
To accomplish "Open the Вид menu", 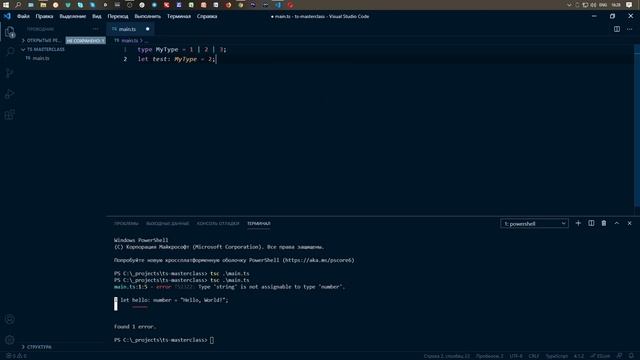I will (x=97, y=16).
